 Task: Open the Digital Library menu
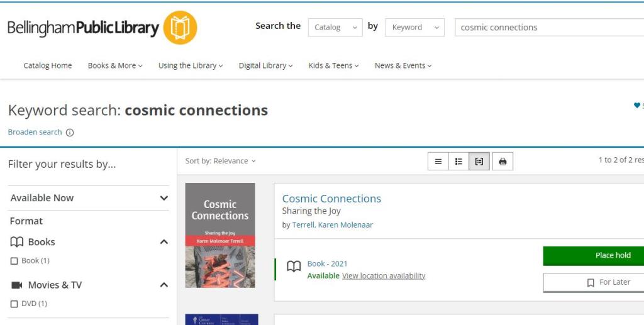point(265,65)
